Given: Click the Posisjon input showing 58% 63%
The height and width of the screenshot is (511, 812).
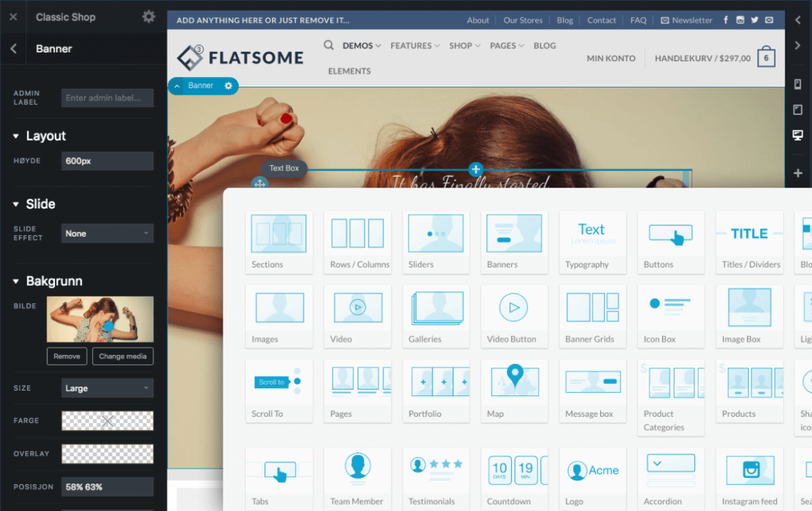Looking at the screenshot, I should tap(107, 486).
